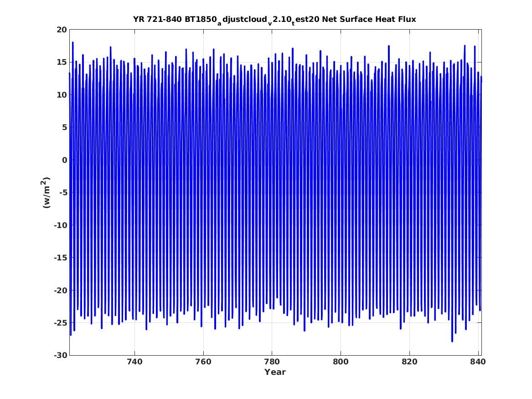Click the x-axis tick label '840'
Image resolution: width=532 pixels, height=399 pixels.
click(x=478, y=362)
